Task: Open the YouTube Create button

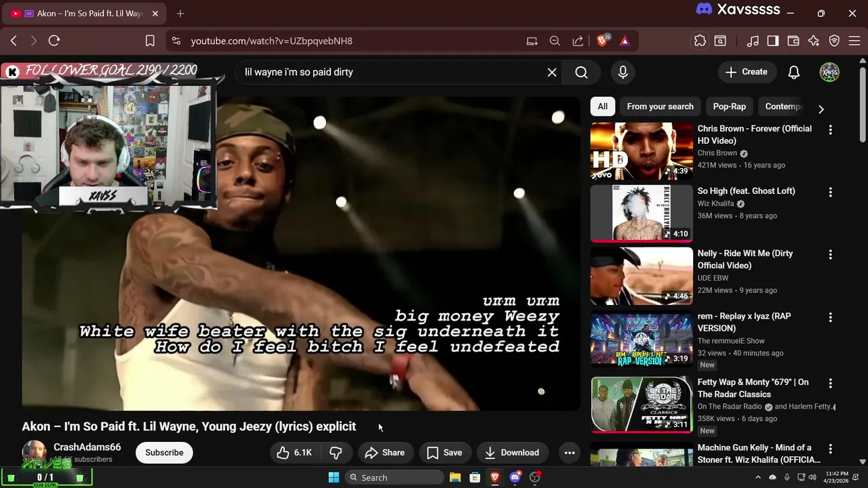Action: coord(747,72)
